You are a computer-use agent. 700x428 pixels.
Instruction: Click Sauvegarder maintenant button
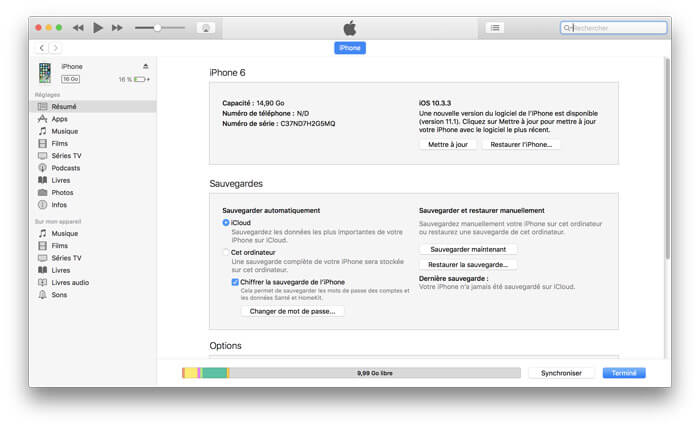coord(467,249)
